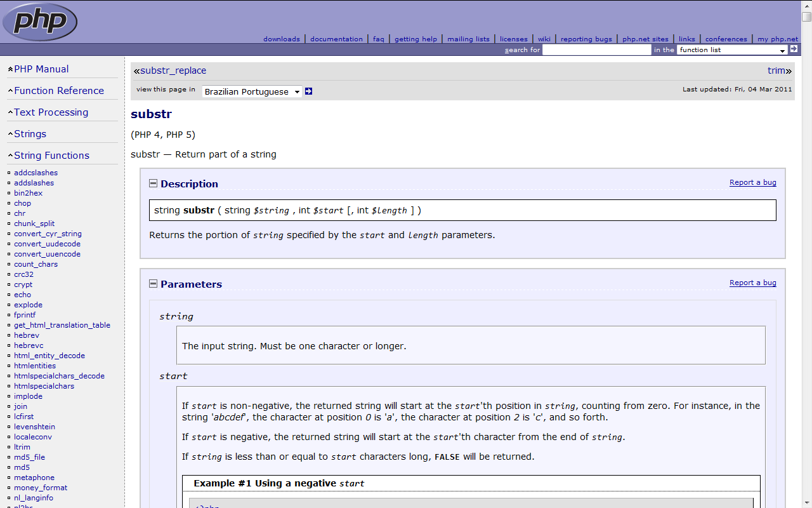Open html_entity_decode function link

tap(49, 356)
